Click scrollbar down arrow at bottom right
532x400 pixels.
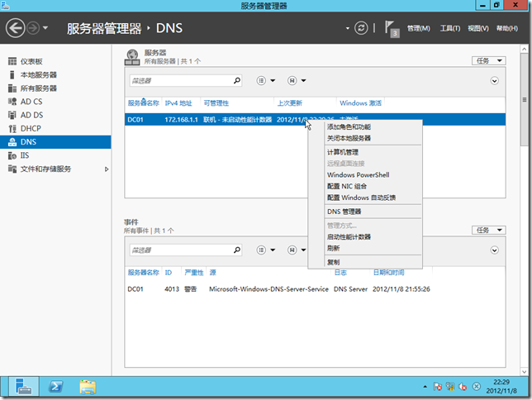click(x=525, y=372)
